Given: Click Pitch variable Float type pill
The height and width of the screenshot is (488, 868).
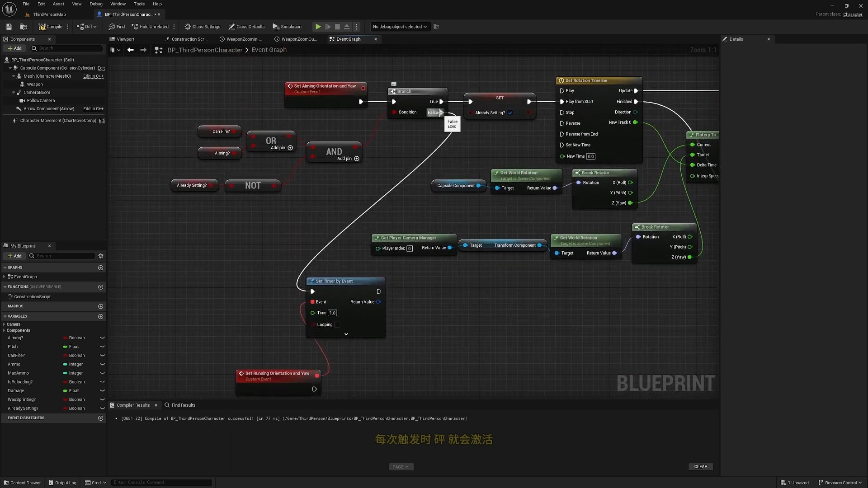Looking at the screenshot, I should click(x=71, y=347).
